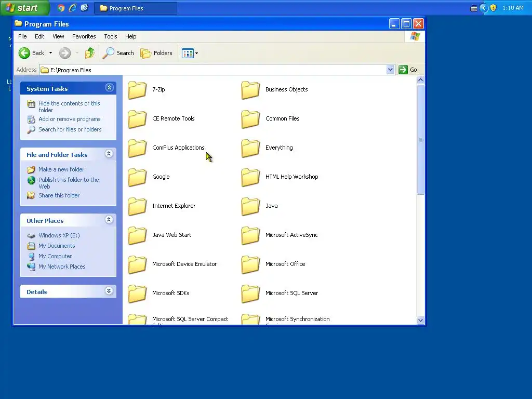Select the Microsoft ActiveSync folder icon
The height and width of the screenshot is (399, 532).
(250, 235)
